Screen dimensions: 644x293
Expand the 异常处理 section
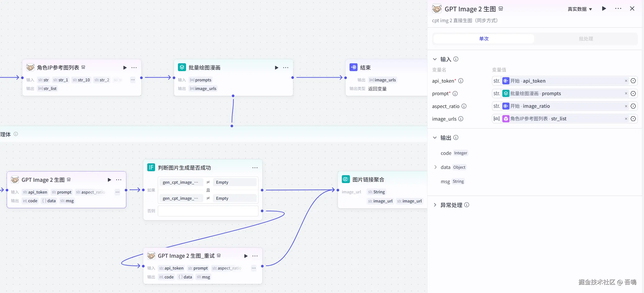[435, 205]
